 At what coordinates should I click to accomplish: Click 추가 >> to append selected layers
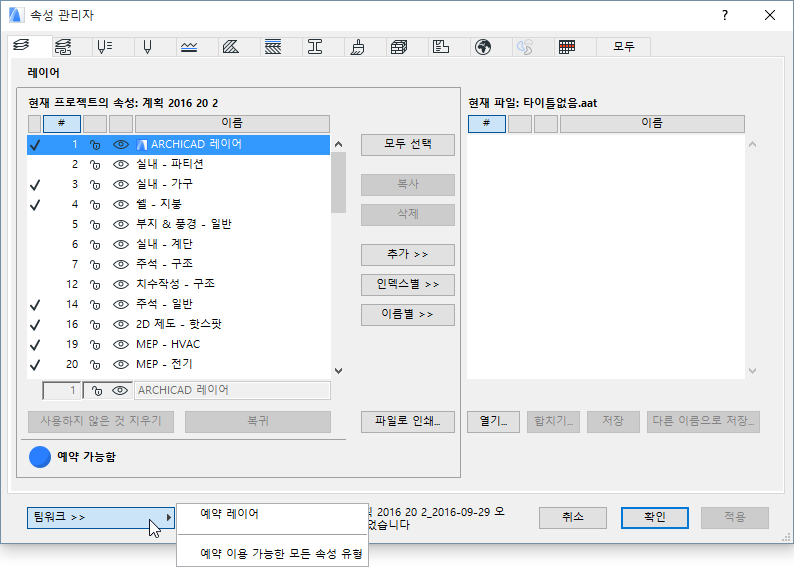tap(408, 255)
